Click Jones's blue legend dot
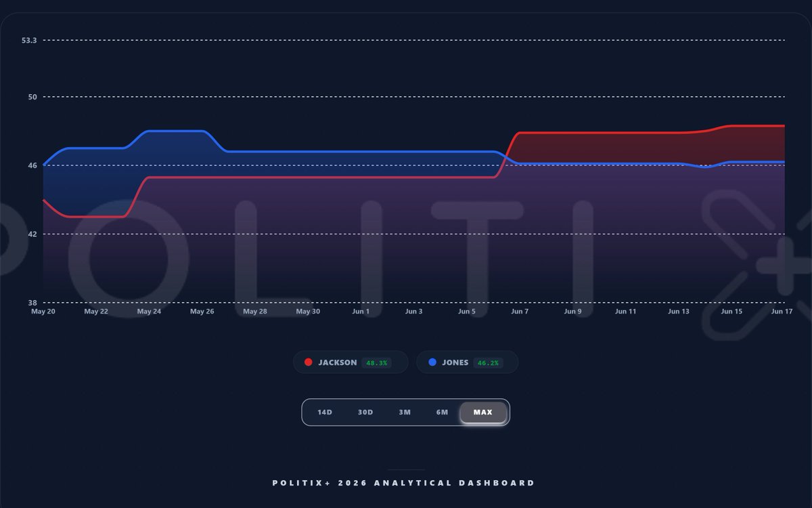 pos(432,362)
